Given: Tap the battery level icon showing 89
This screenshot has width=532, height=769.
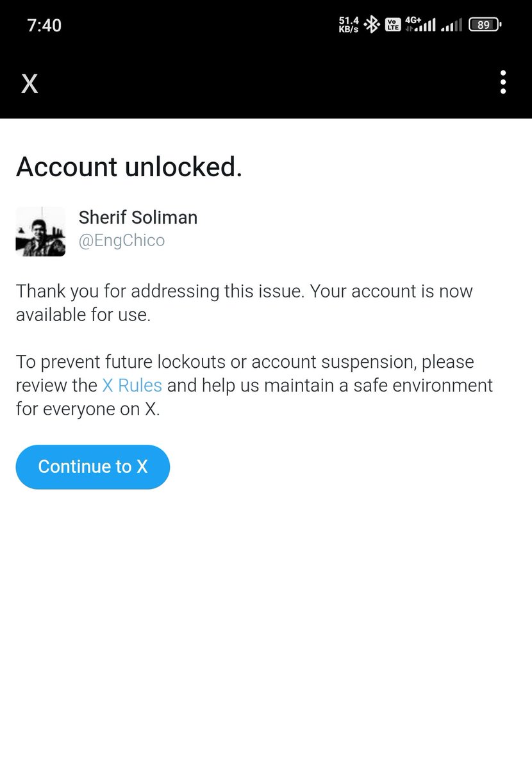Looking at the screenshot, I should (x=485, y=25).
